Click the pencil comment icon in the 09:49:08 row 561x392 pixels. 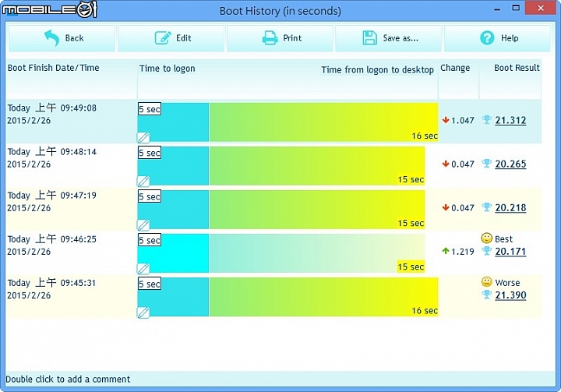[x=143, y=137]
